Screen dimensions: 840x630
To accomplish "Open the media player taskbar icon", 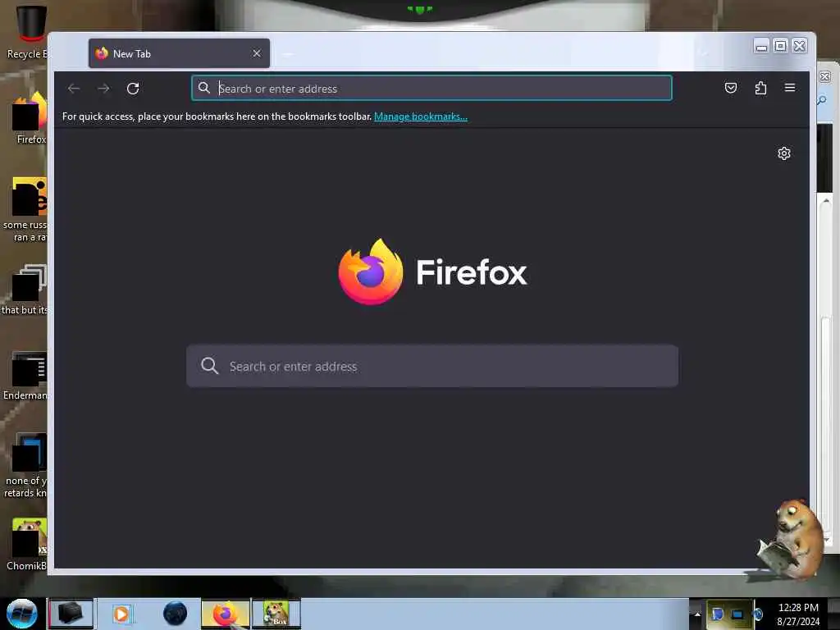I will tap(121, 614).
